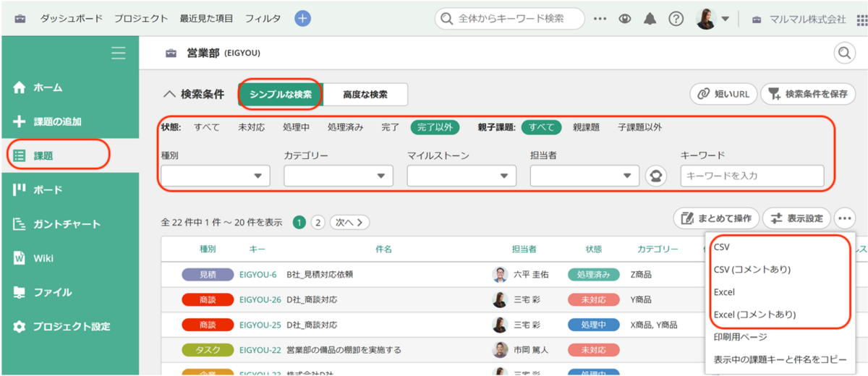Go to ホーム in sidebar
This screenshot has width=868, height=376.
coord(38,87)
